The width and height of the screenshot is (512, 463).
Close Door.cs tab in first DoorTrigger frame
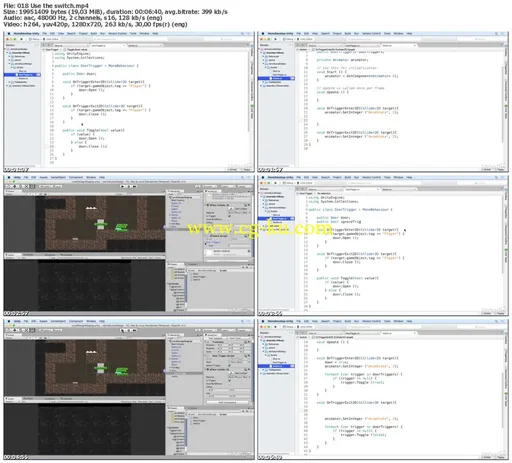pyautogui.click(x=87, y=45)
